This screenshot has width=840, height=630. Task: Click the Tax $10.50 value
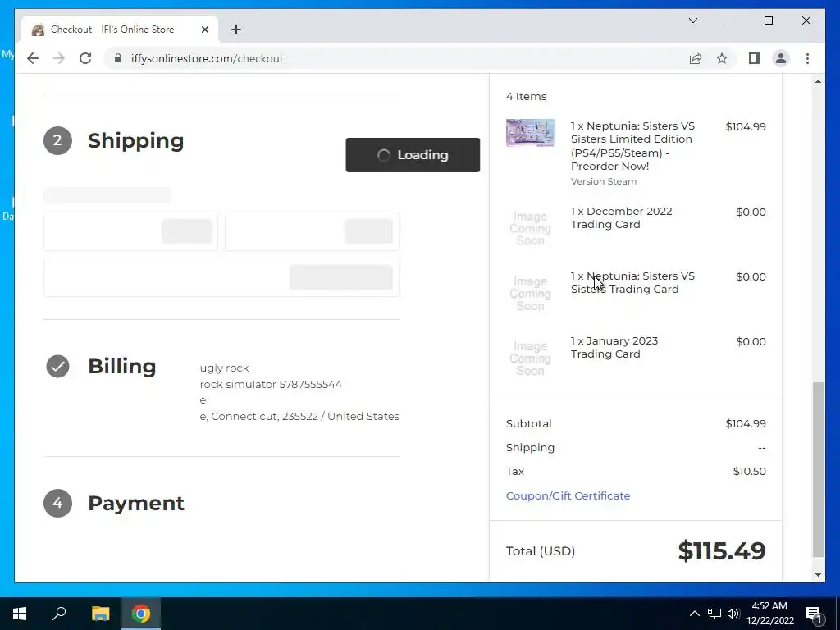(x=749, y=471)
